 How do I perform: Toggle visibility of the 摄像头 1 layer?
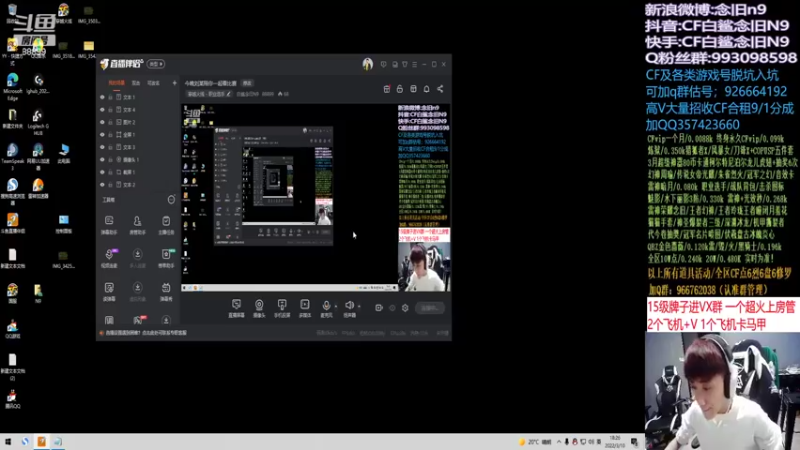tap(102, 160)
